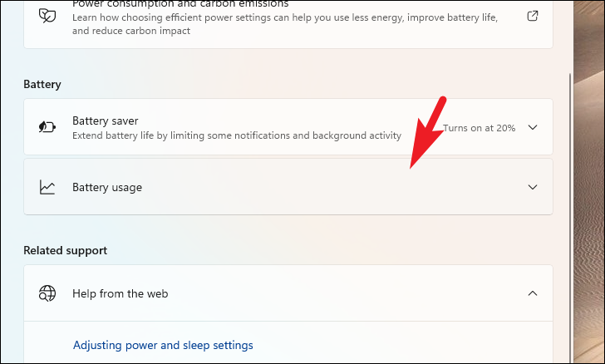Click the desktop wallpaper beside the window
605x364 pixels.
coord(588,181)
